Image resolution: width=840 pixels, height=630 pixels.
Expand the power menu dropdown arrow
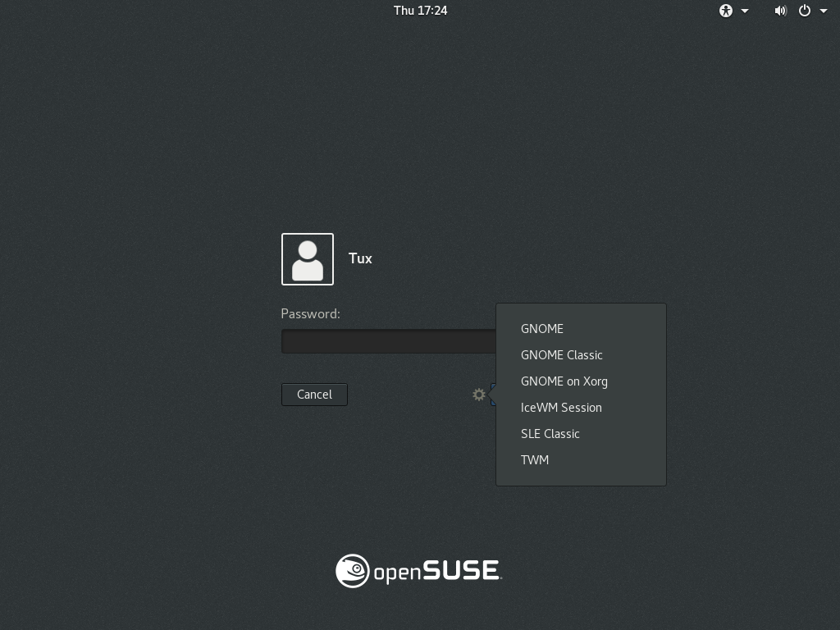point(824,11)
